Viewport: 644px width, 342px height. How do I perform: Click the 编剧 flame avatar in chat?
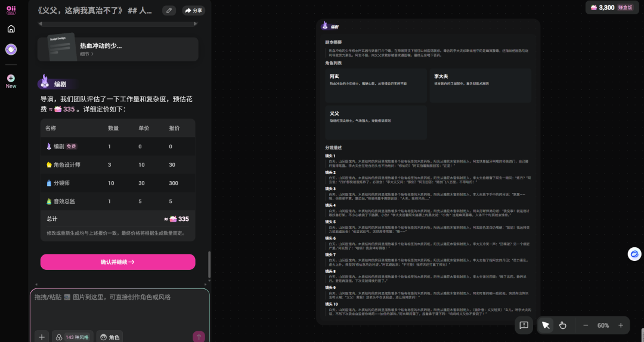45,82
